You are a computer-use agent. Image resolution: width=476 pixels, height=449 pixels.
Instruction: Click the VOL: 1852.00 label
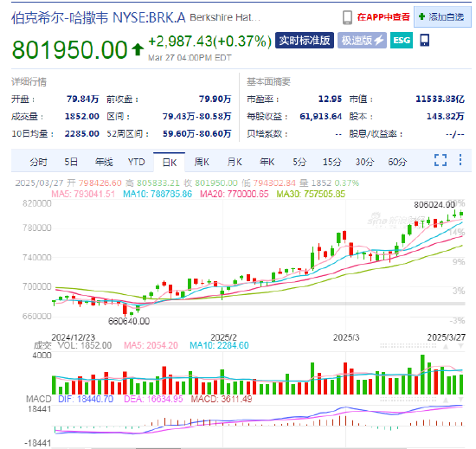(85, 345)
